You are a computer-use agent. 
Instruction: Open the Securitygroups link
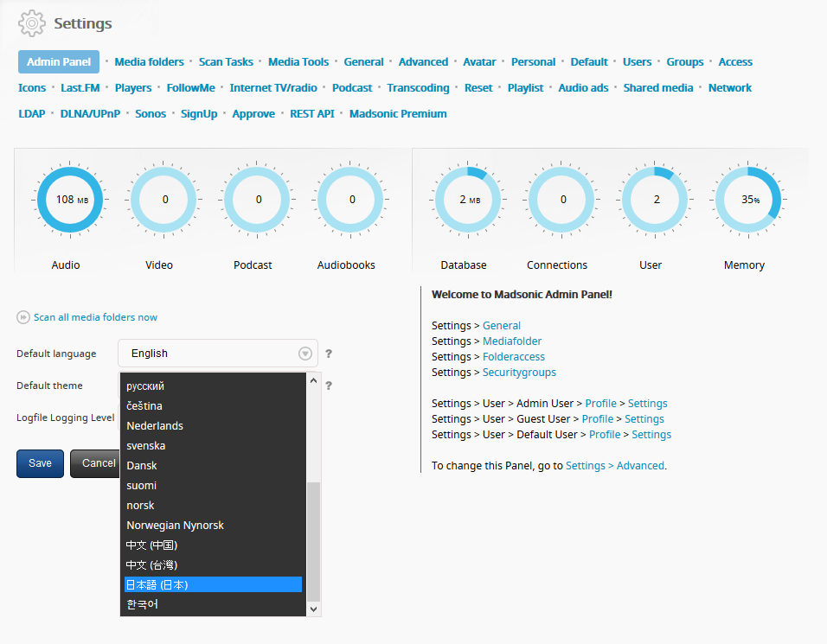point(519,373)
